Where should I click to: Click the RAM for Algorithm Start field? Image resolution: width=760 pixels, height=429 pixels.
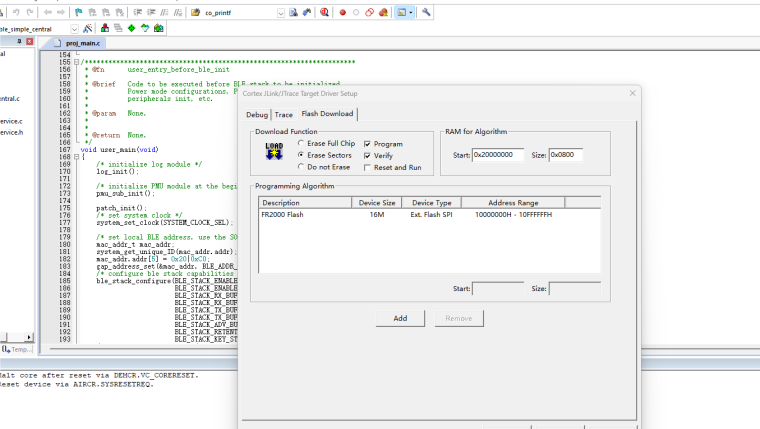coord(498,155)
